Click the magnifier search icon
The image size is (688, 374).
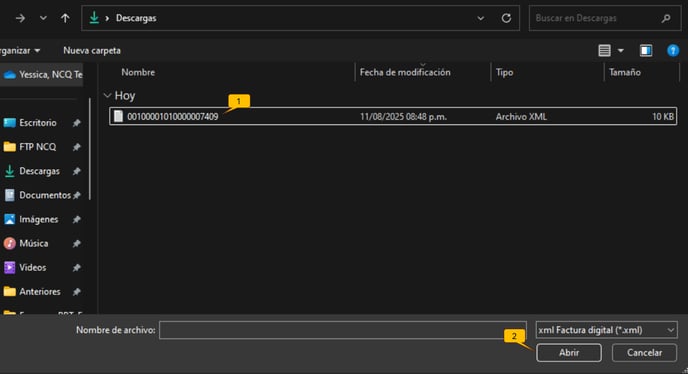[666, 18]
